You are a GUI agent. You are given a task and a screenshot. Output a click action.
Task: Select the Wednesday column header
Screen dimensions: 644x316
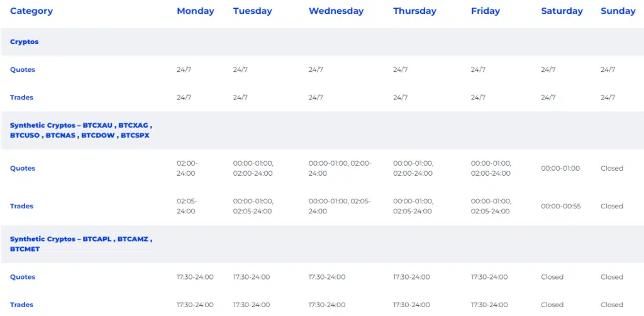pos(336,11)
